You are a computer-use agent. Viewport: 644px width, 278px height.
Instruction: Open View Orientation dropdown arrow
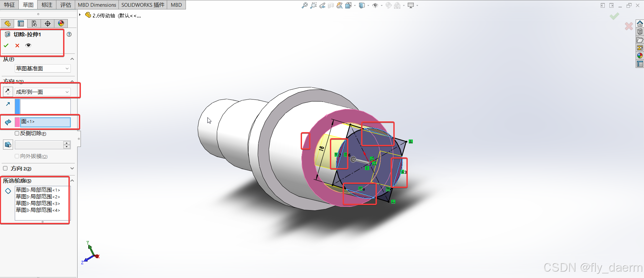tap(355, 5)
